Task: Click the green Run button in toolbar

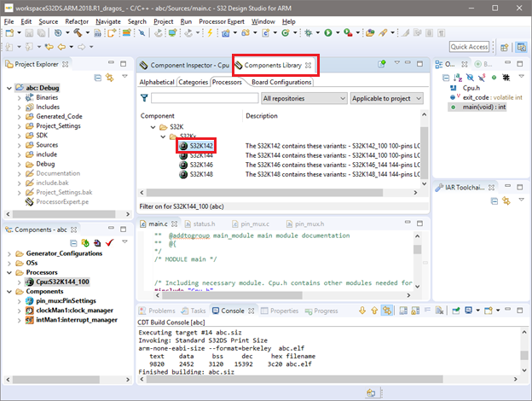Action: pyautogui.click(x=327, y=33)
